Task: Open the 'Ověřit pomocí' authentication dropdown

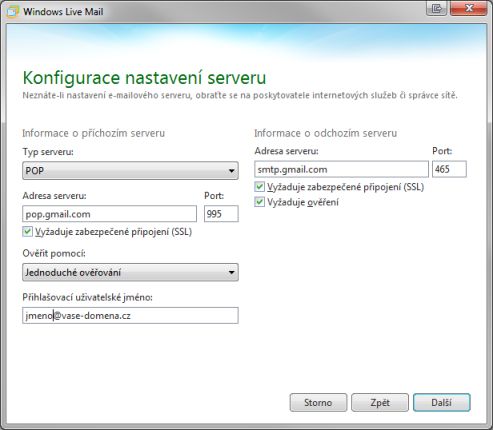Action: click(130, 272)
